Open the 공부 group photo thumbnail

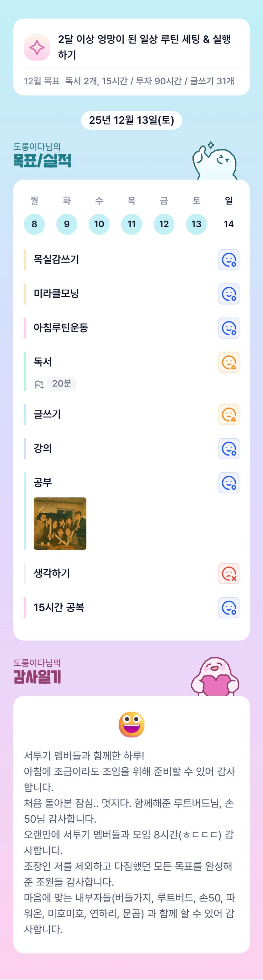click(60, 524)
